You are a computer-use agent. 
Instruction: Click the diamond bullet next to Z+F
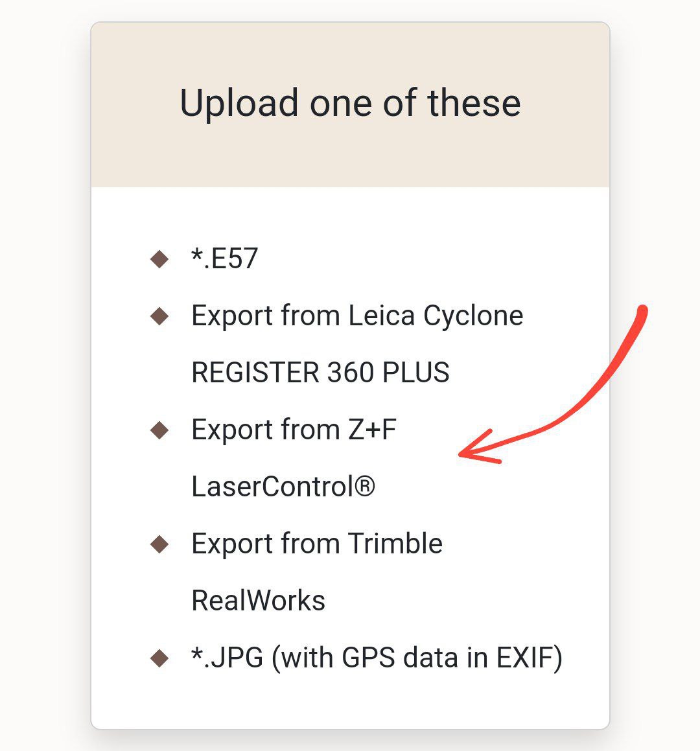[159, 430]
